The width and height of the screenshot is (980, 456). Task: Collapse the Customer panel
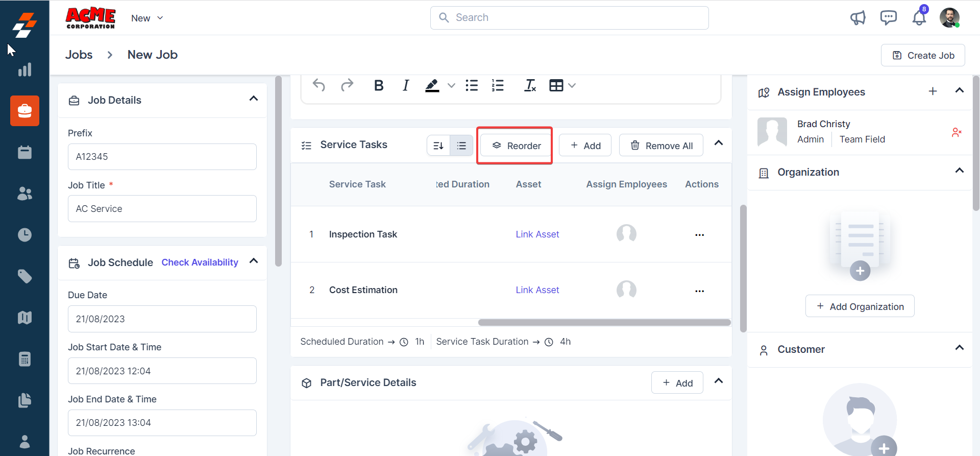(960, 348)
